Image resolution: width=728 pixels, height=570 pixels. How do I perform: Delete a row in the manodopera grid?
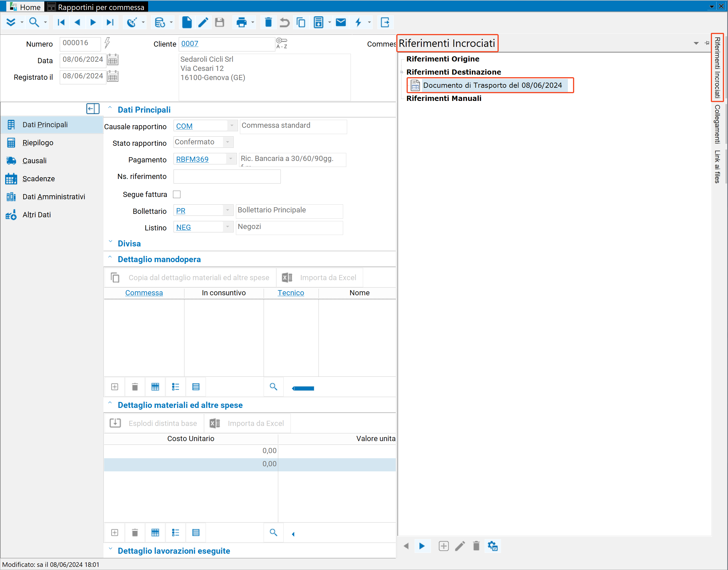[x=135, y=387]
